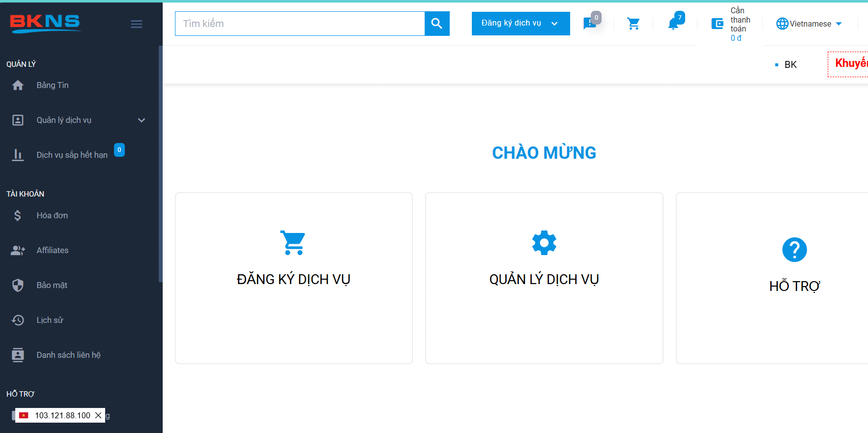This screenshot has height=433, width=868.
Task: Open the shopping cart in header
Action: (633, 24)
